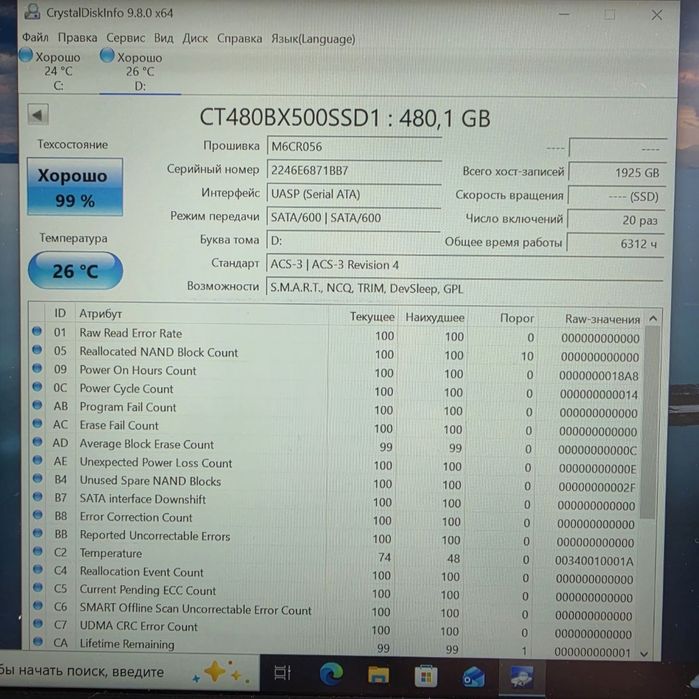Click status dot for Lifetime Remaining
This screenshot has width=699, height=699.
click(x=38, y=641)
